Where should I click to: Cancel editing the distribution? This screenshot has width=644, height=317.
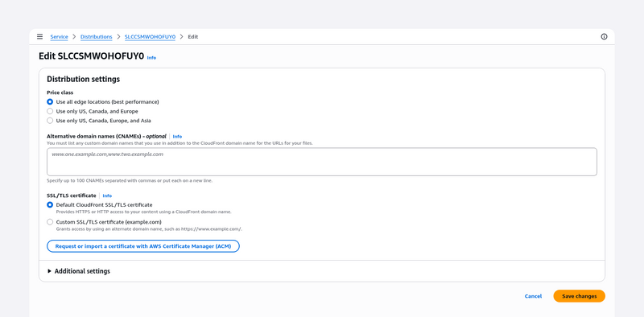point(533,296)
